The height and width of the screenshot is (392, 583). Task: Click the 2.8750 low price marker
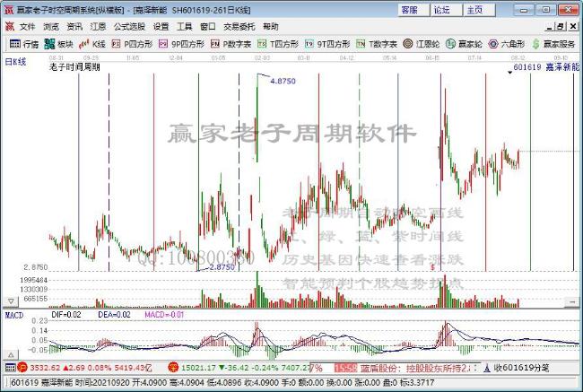click(x=222, y=267)
